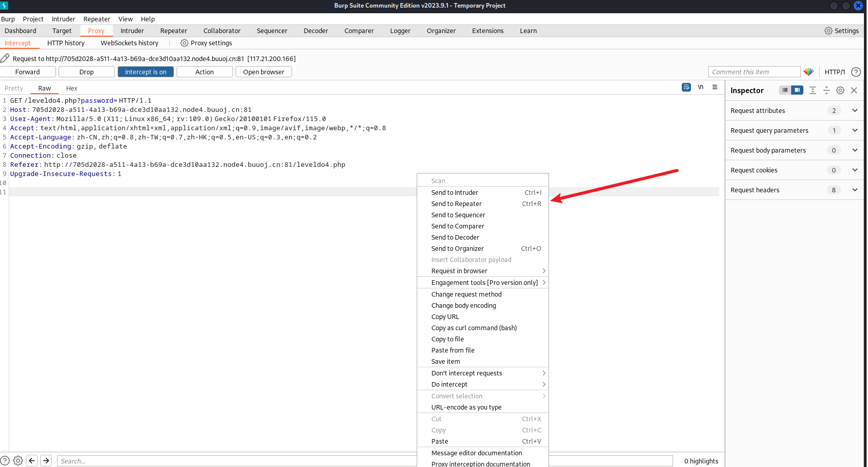Image resolution: width=868 pixels, height=467 pixels.
Task: Open search settings gear at bottom
Action: (18, 461)
